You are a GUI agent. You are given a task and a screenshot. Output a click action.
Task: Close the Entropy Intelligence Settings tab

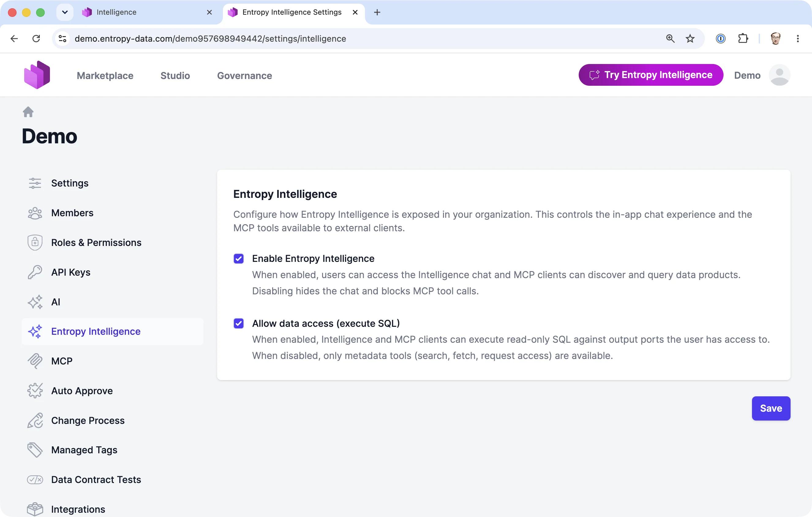tap(355, 13)
